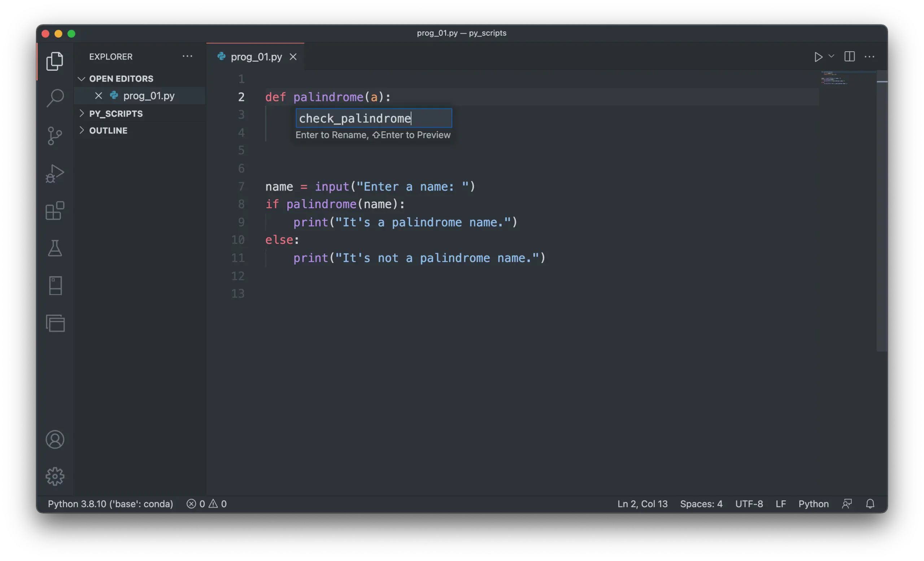The height and width of the screenshot is (561, 924).
Task: Select the prog_01.py tab
Action: click(256, 57)
